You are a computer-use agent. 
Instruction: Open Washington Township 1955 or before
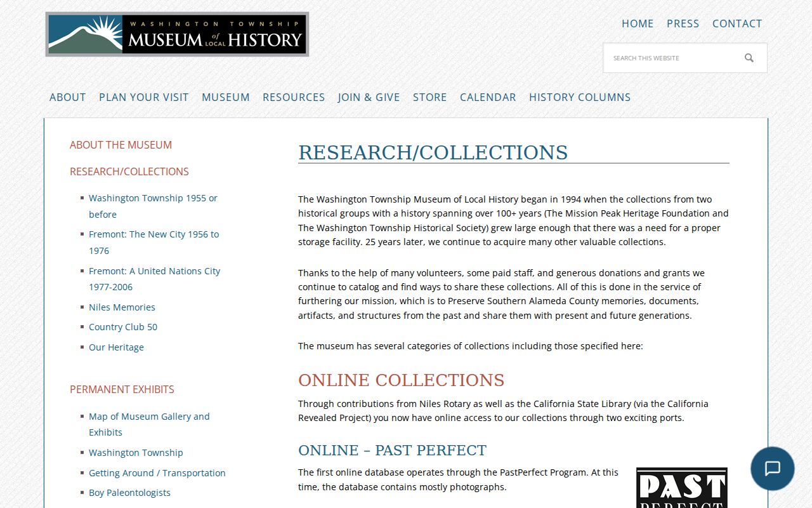coord(153,206)
